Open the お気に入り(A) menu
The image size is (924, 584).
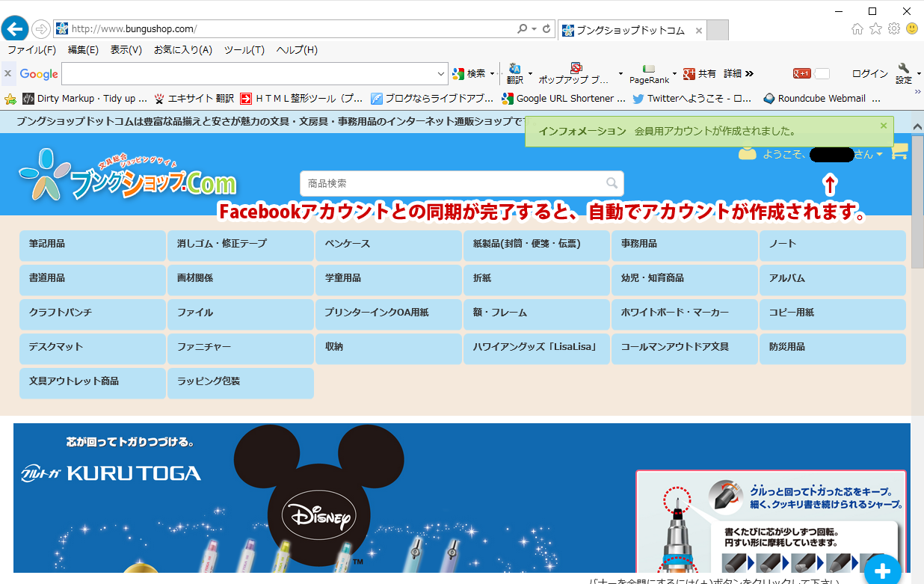183,50
